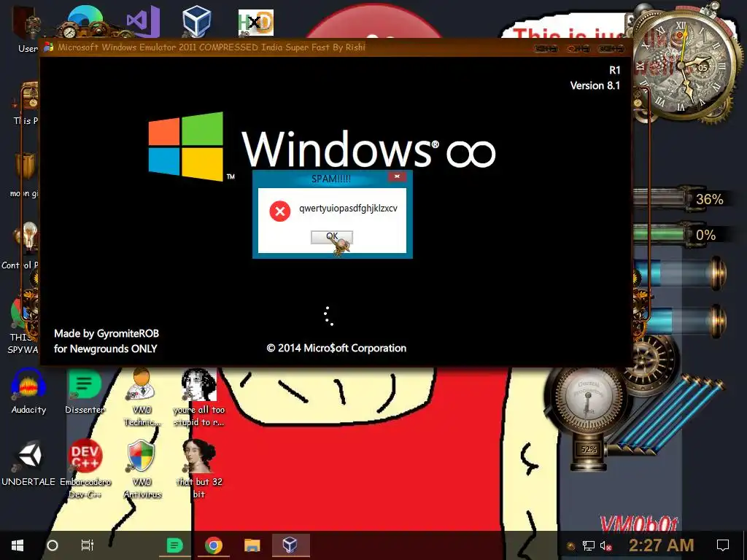Click the steampunk analog clock gadget
This screenshot has height=560, width=747.
pyautogui.click(x=686, y=66)
